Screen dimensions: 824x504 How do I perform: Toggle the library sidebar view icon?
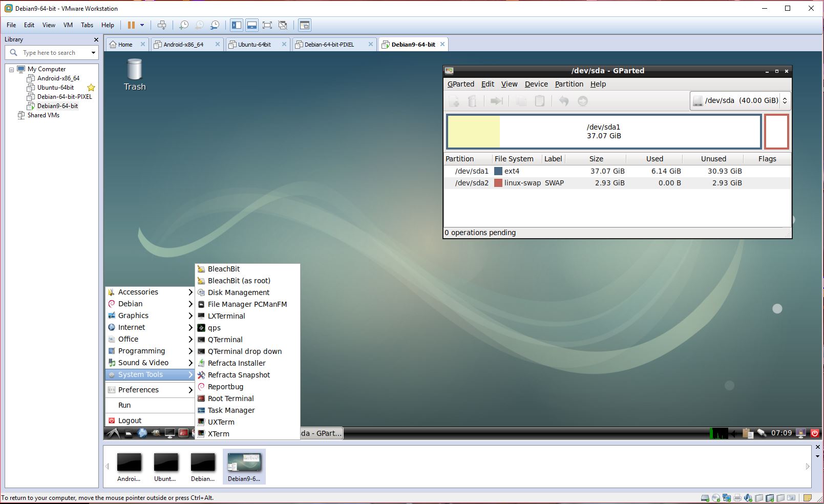pyautogui.click(x=237, y=25)
